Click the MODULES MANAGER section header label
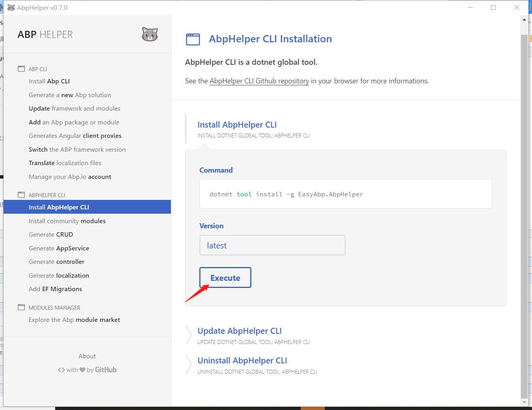The image size is (532, 410). [x=54, y=308]
